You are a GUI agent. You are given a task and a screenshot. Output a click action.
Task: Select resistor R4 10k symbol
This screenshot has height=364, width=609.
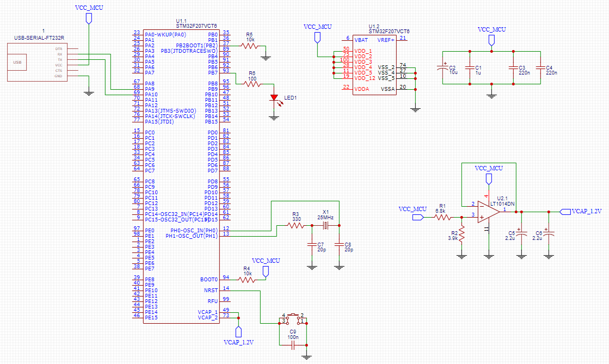247,280
